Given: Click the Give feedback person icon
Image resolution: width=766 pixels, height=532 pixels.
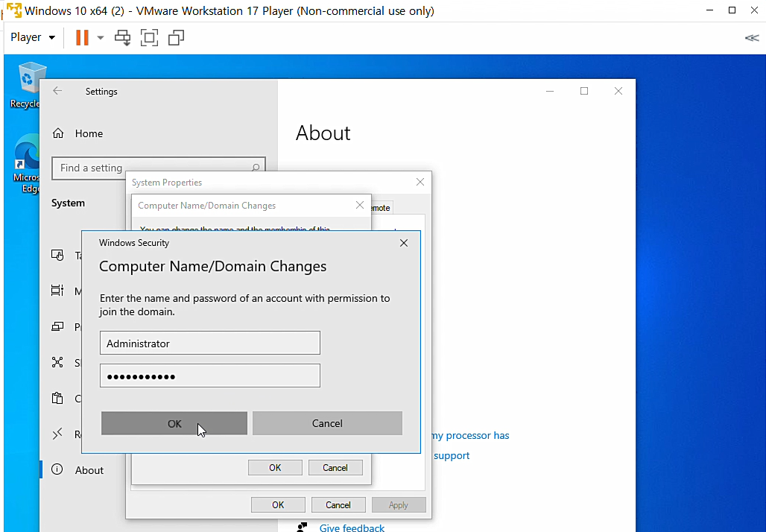Looking at the screenshot, I should click(x=303, y=527).
